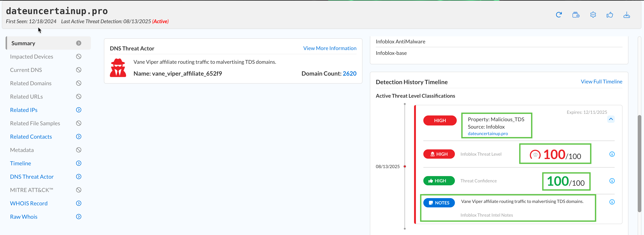Expand Related IPs using its arrow
644x235 pixels.
pos(79,110)
